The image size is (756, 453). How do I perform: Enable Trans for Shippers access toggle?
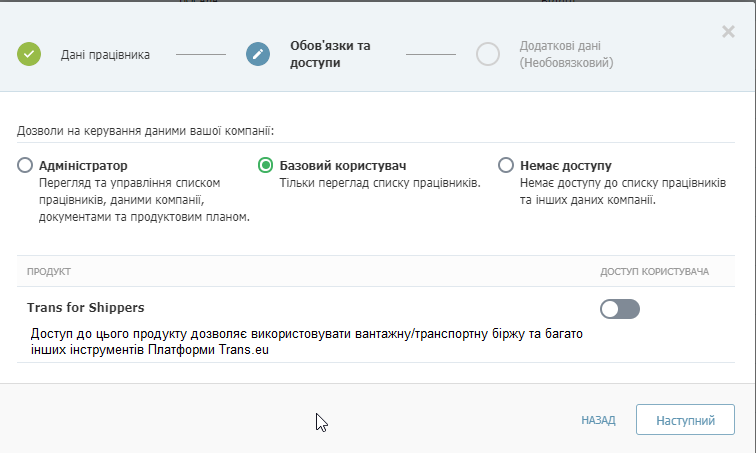(620, 309)
